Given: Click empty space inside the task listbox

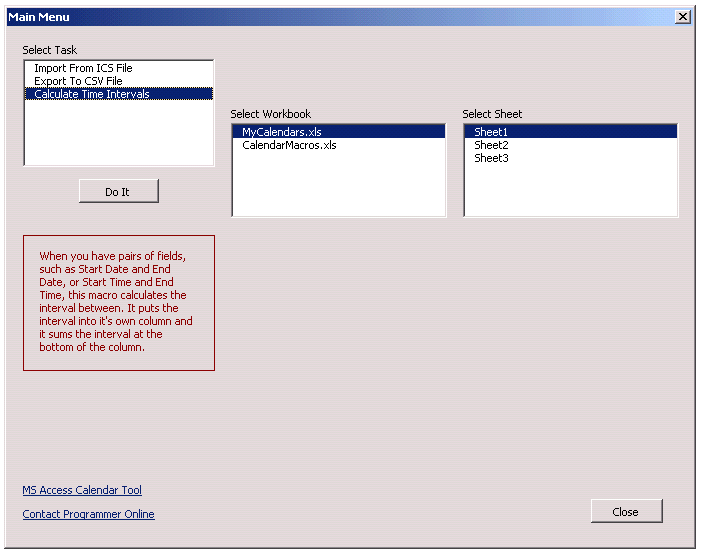Looking at the screenshot, I should (118, 135).
